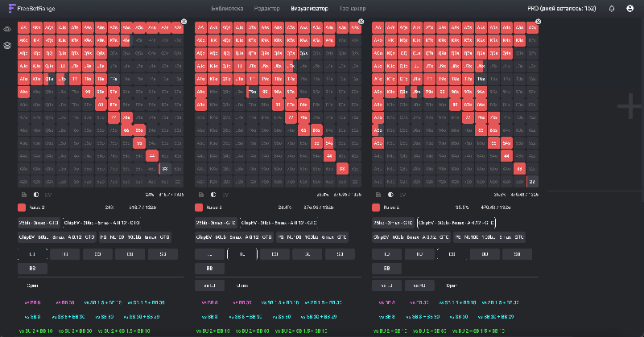Select the AA cell in the first hand grid
Screen dimensions: 644x337
point(24,27)
